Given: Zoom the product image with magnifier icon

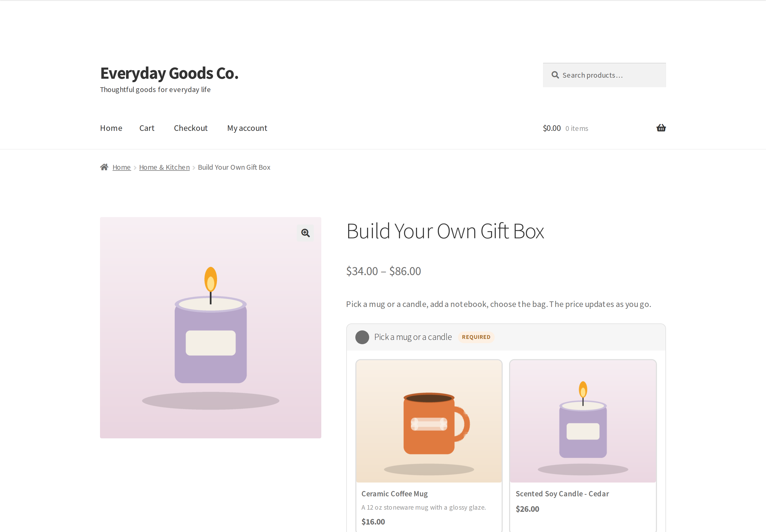Looking at the screenshot, I should (x=305, y=233).
